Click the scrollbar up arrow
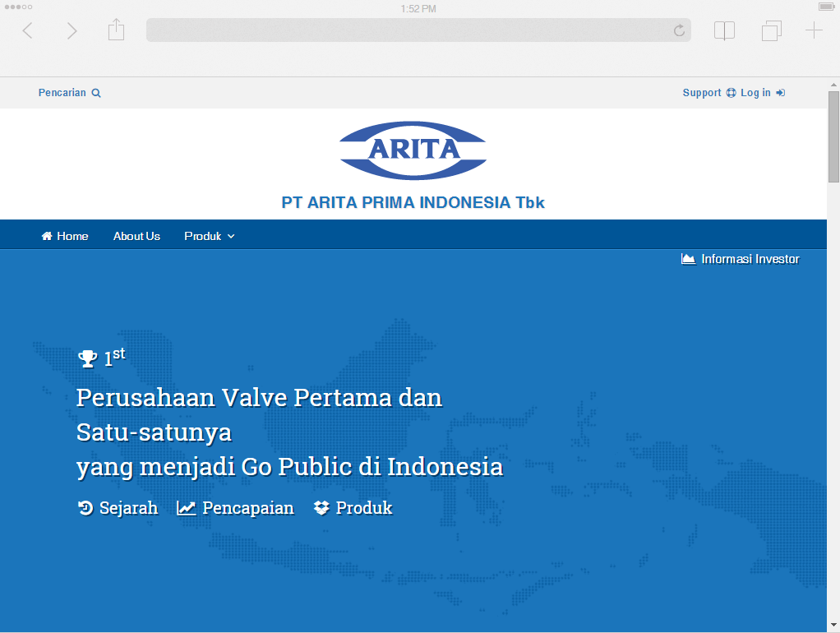Screen dimensions: 840x633 (833, 85)
